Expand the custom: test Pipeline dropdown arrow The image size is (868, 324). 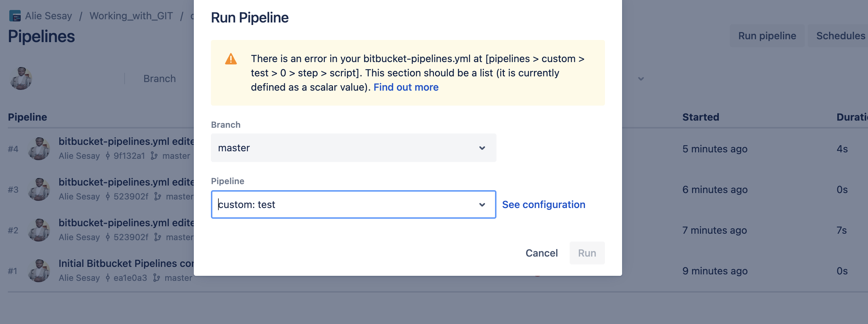click(x=482, y=204)
